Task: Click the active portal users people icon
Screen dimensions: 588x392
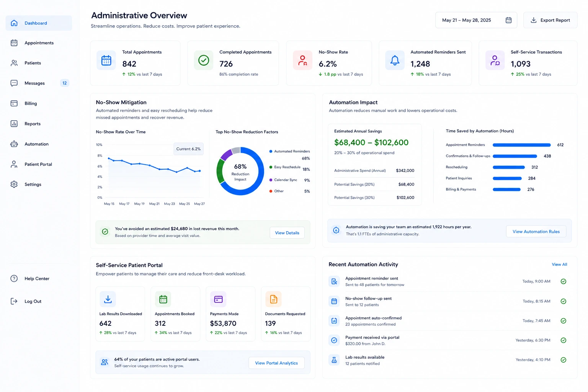Action: click(x=105, y=362)
